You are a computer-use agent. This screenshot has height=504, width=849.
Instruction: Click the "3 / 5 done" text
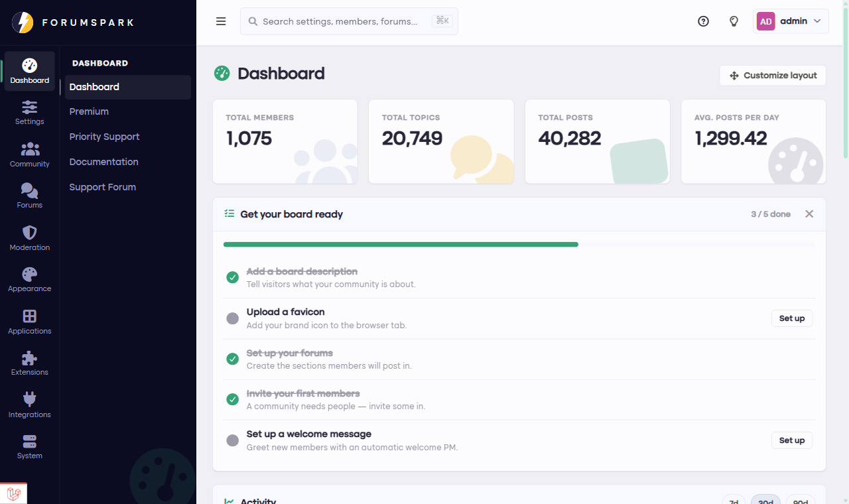tap(771, 214)
